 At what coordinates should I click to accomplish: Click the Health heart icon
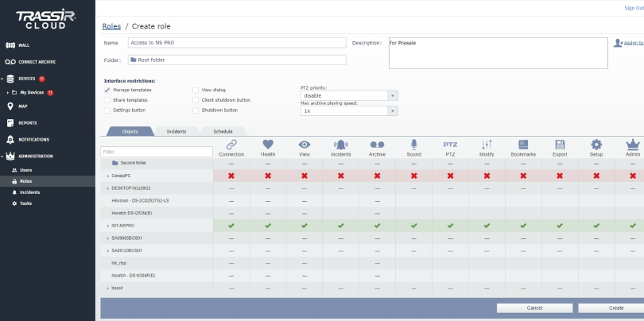click(268, 144)
